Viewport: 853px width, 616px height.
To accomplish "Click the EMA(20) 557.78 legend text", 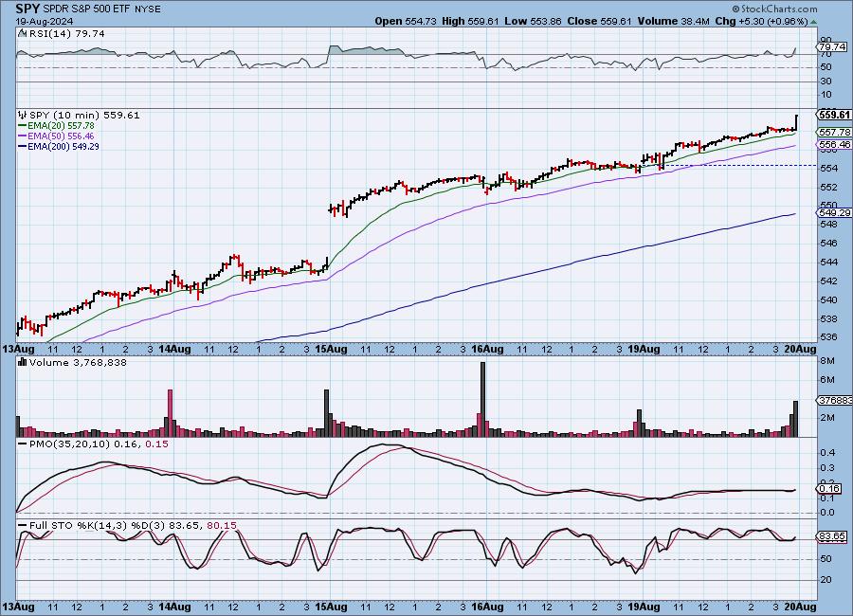I will pos(61,126).
